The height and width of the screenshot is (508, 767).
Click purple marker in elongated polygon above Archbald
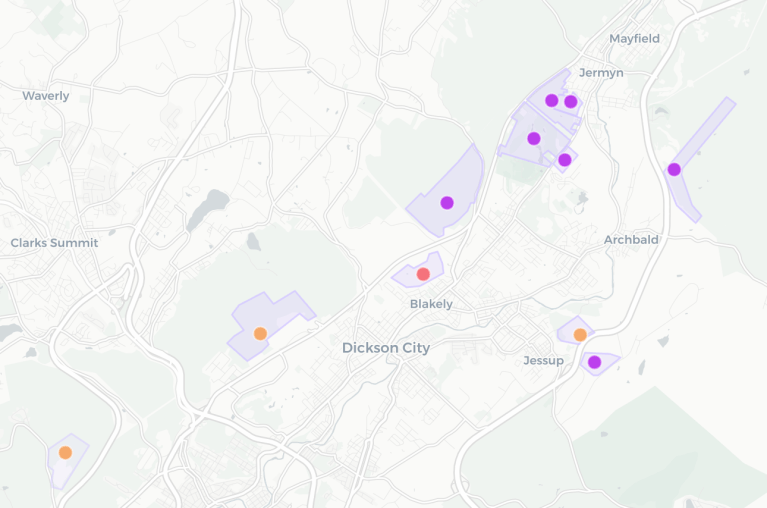click(674, 169)
